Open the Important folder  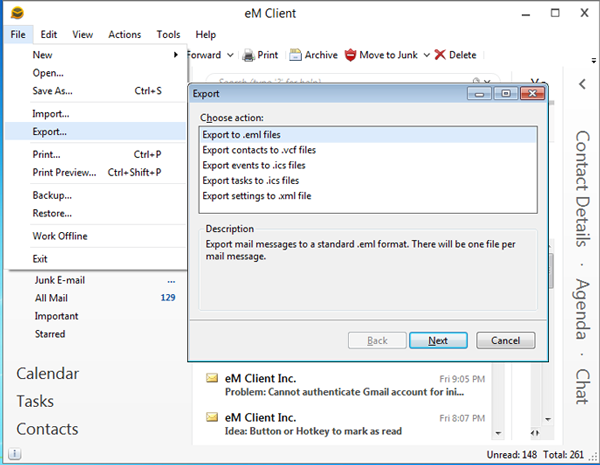point(56,316)
